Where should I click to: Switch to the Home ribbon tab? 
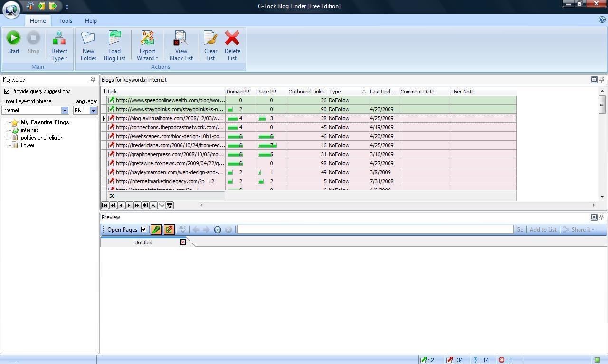click(x=38, y=21)
